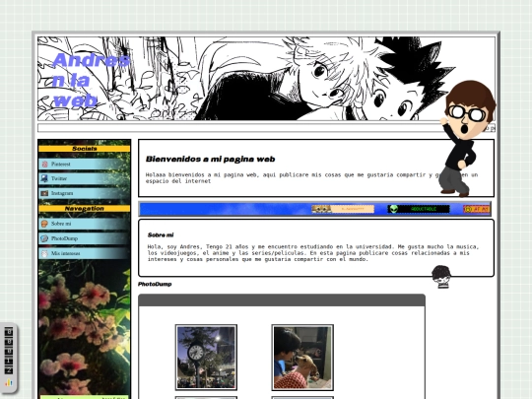The height and width of the screenshot is (399, 532).
Task: Click the 'Navegation' sidebar header
Action: tap(84, 208)
